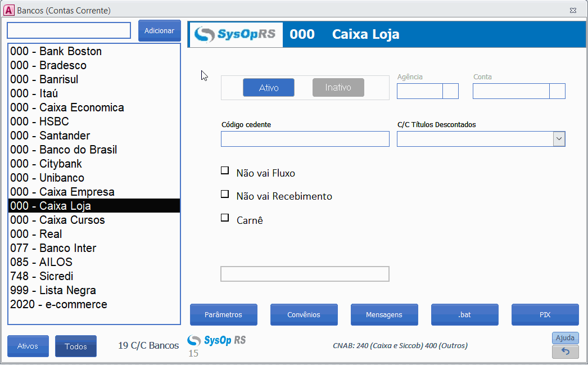Show all banks with Todos button

76,346
